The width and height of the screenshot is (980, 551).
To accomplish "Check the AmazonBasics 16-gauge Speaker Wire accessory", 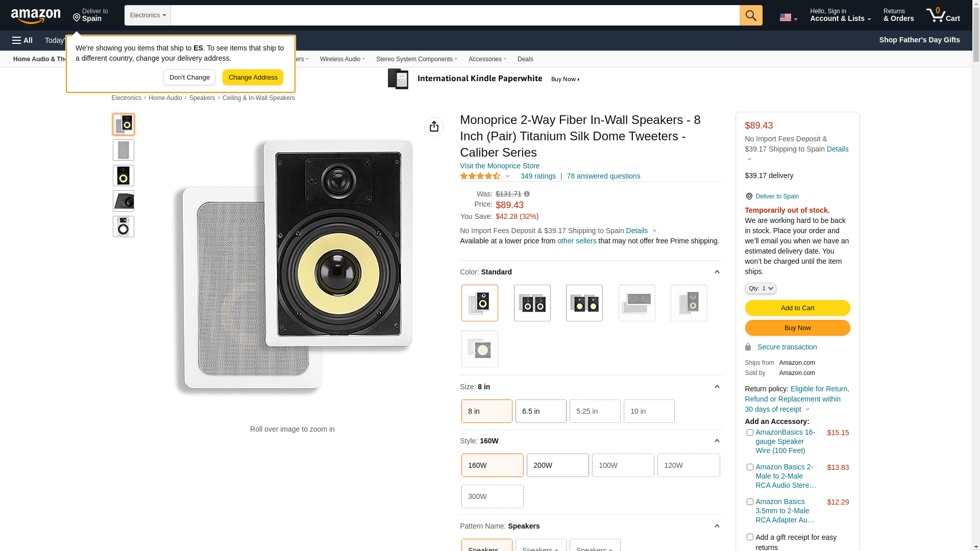I will tap(750, 433).
